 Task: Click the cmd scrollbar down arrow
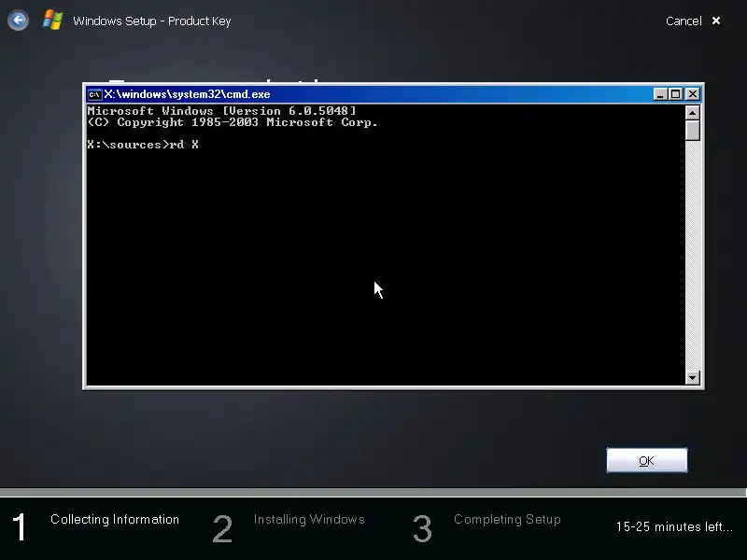click(x=692, y=378)
